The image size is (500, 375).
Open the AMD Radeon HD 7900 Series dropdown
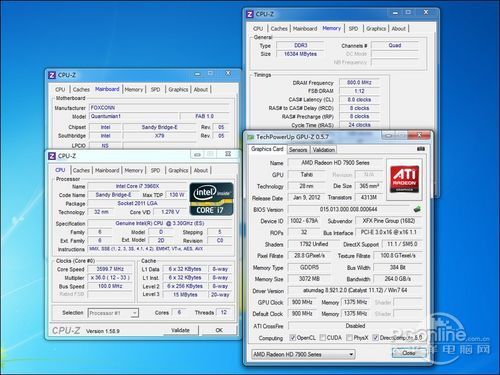(303, 354)
